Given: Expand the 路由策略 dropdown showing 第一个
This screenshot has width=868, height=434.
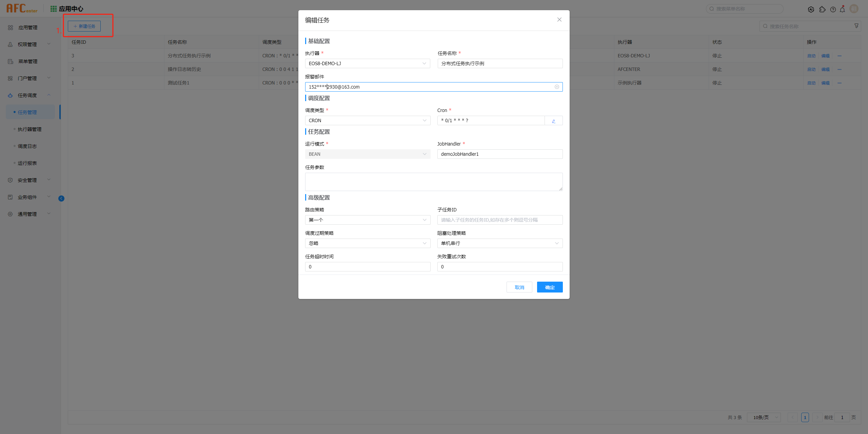Looking at the screenshot, I should point(367,220).
